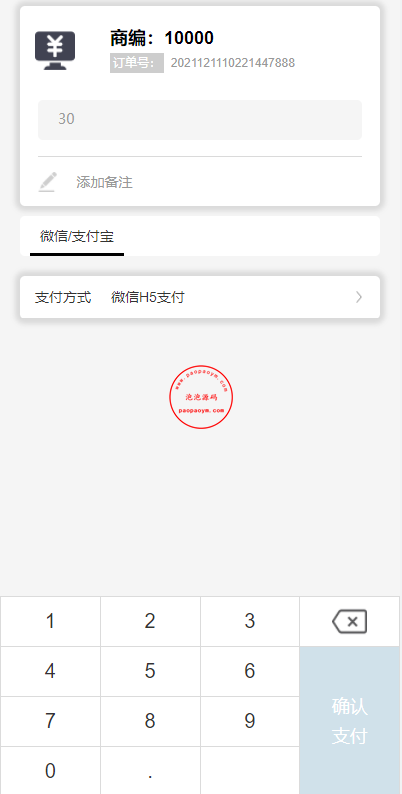
Task: Tap keypad digit 7
Action: pyautogui.click(x=50, y=721)
